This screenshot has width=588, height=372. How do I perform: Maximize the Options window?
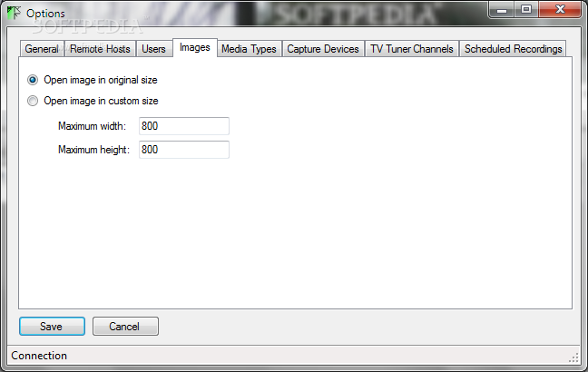526,10
